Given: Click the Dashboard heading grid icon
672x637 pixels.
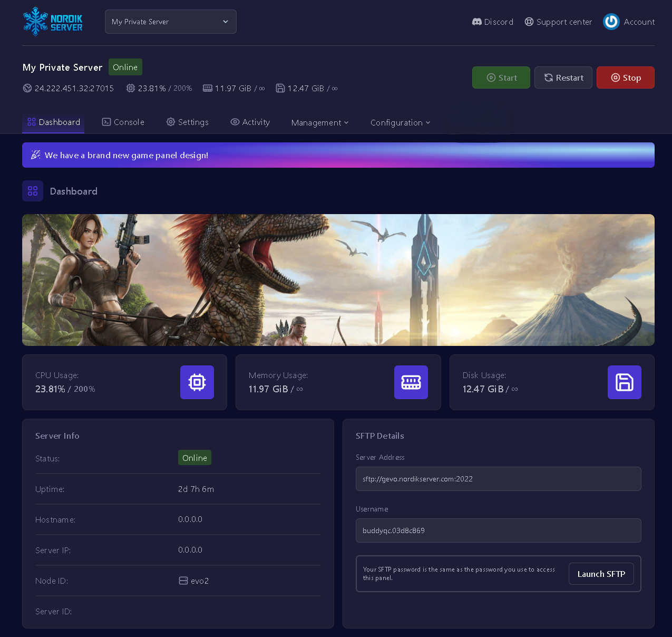Looking at the screenshot, I should [x=33, y=191].
